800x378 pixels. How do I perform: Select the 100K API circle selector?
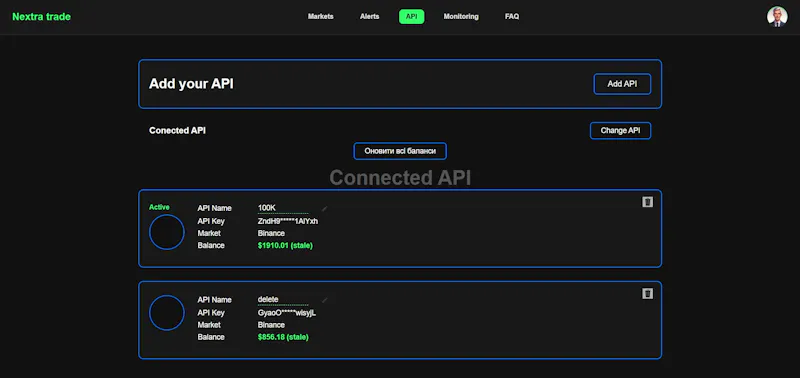[x=167, y=232]
